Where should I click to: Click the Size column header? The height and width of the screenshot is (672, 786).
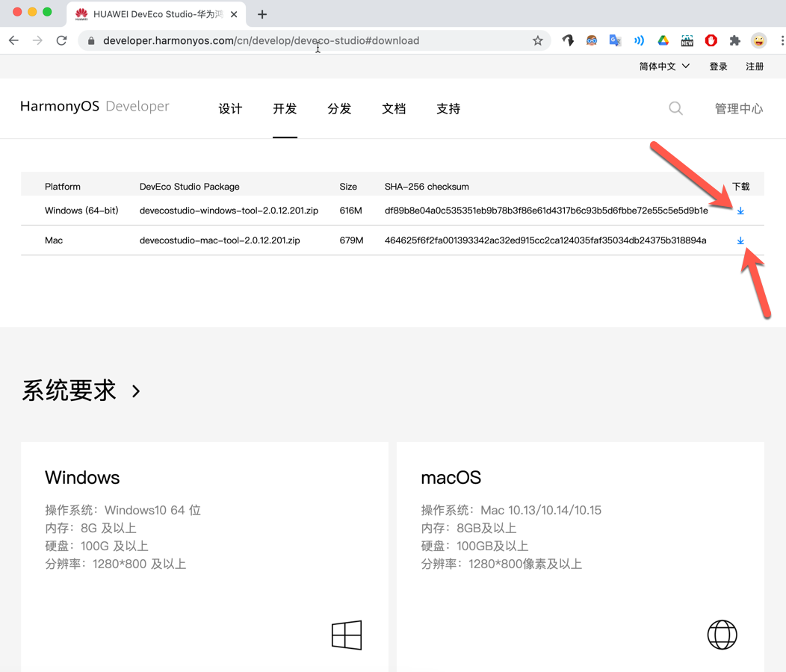coord(348,187)
